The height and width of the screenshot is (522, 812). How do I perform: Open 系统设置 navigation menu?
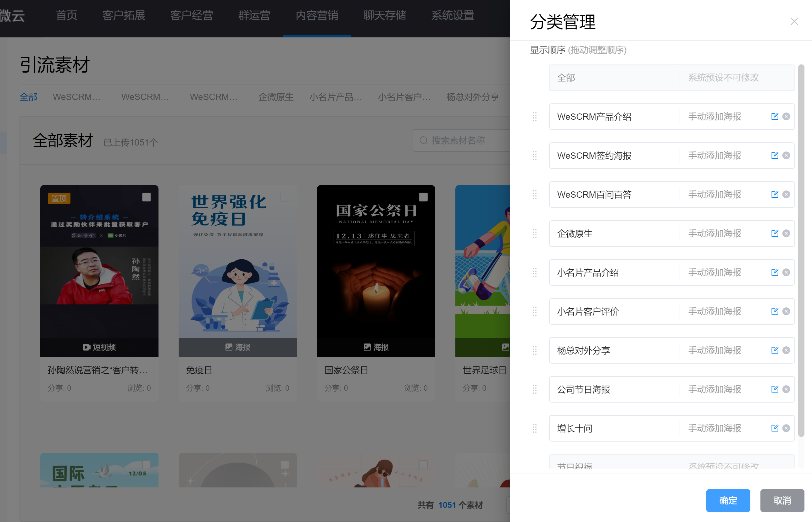[453, 16]
